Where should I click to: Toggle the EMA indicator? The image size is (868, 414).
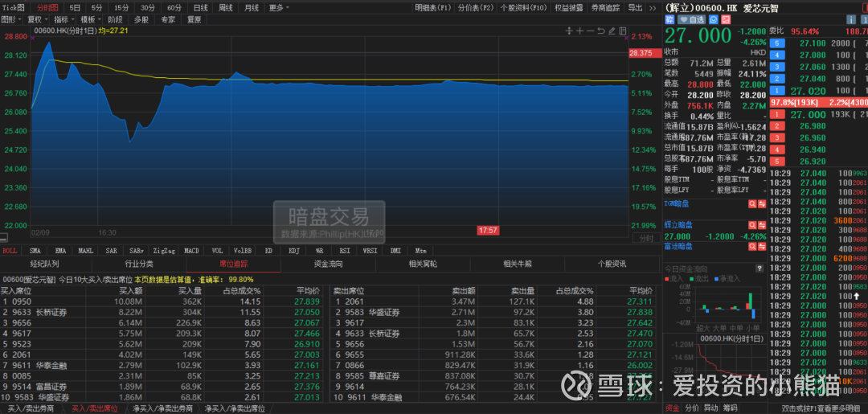60,251
